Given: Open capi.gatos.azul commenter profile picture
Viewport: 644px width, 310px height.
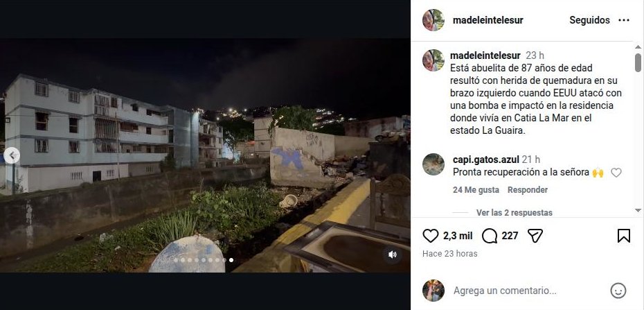Looking at the screenshot, I should pos(433,164).
